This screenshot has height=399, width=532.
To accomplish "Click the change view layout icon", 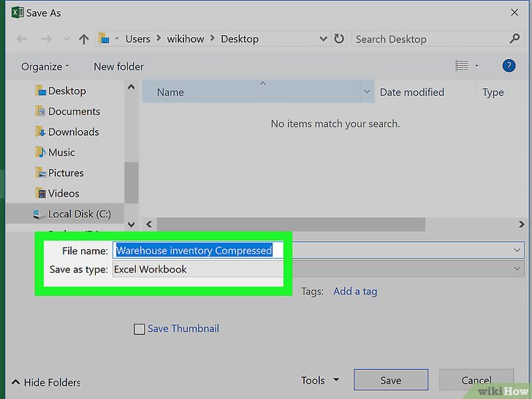I will (462, 66).
